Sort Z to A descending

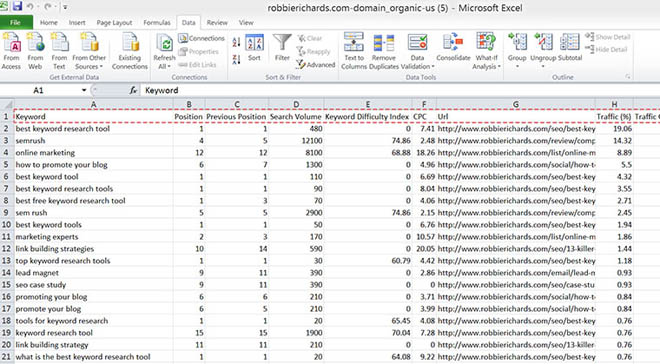[236, 59]
